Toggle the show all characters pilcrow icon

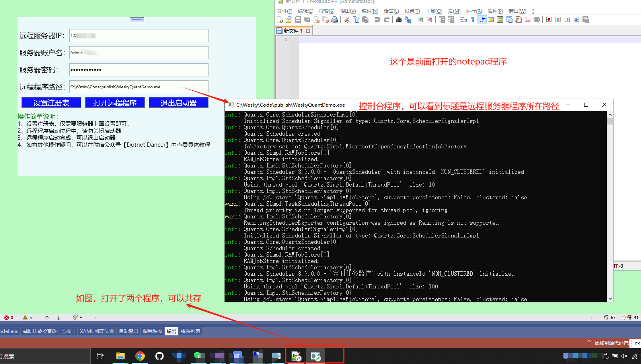click(x=472, y=19)
